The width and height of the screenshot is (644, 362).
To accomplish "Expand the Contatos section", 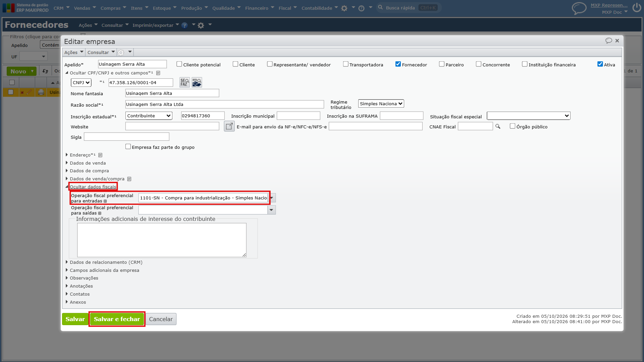I will (x=79, y=294).
